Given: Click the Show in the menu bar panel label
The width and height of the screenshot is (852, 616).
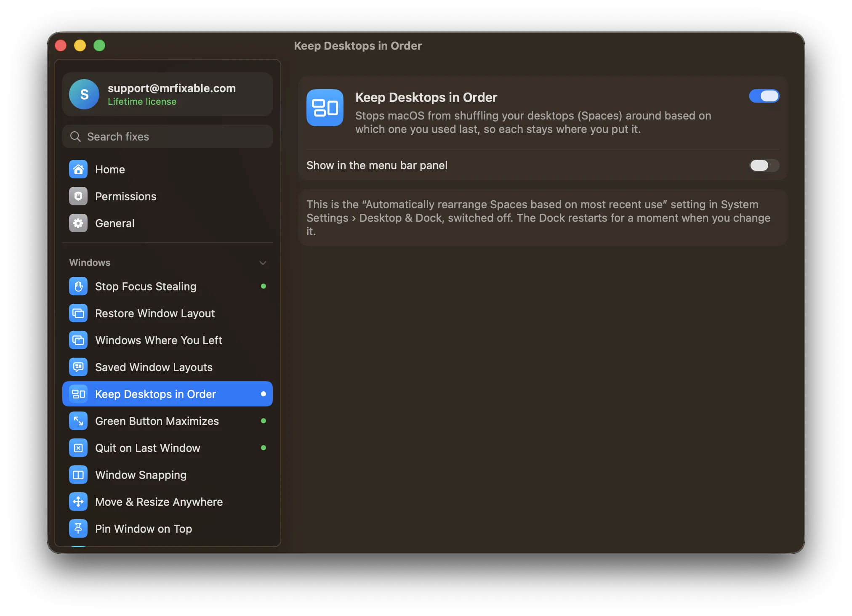Looking at the screenshot, I should tap(377, 165).
